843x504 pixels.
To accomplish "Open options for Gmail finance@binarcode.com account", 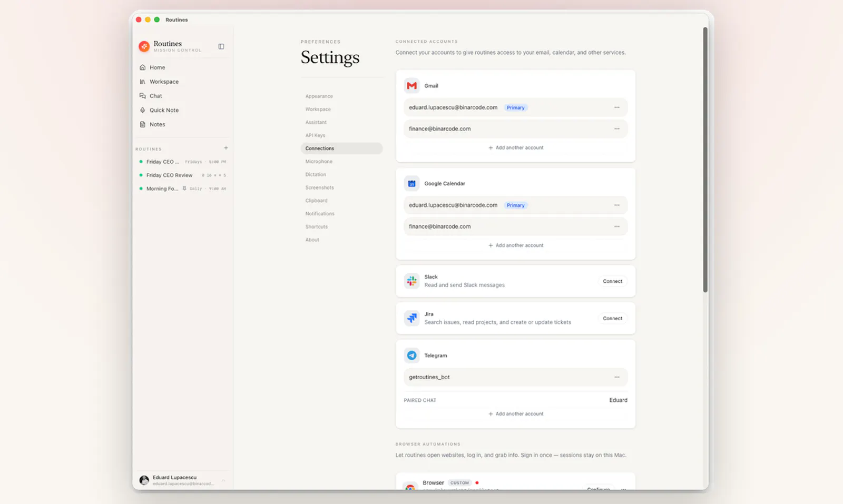I will (x=617, y=129).
